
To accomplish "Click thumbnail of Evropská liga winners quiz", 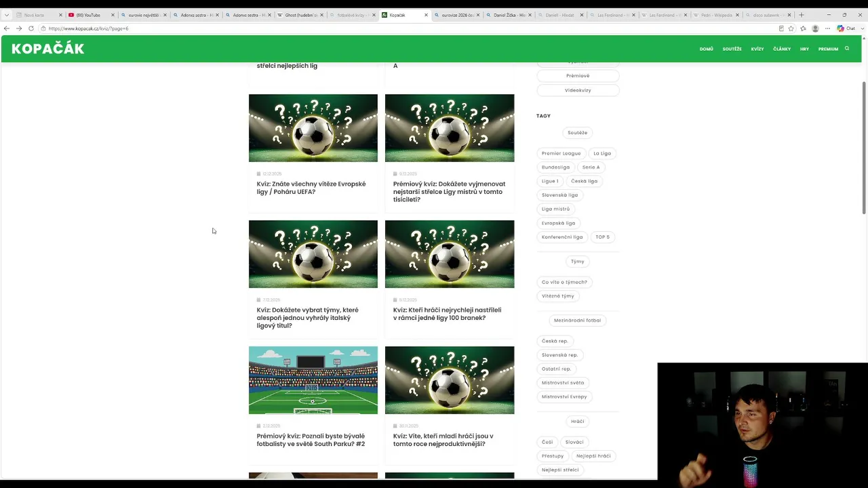I will pos(313,128).
